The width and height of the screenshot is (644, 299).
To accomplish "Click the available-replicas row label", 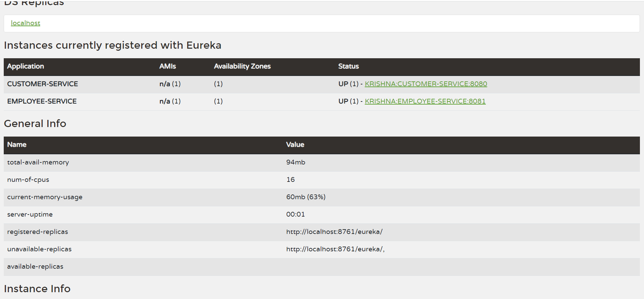I will tap(35, 267).
